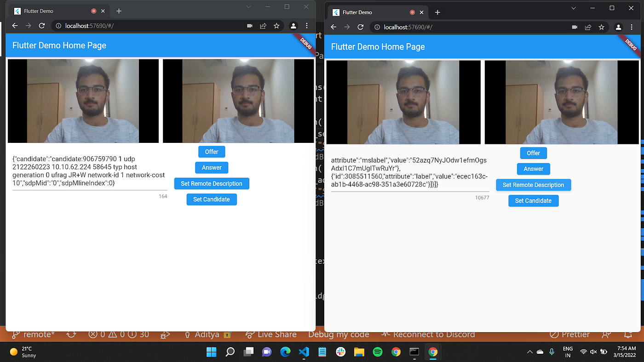The image size is (644, 362).
Task: Open Spotify from the taskbar
Action: tap(377, 352)
